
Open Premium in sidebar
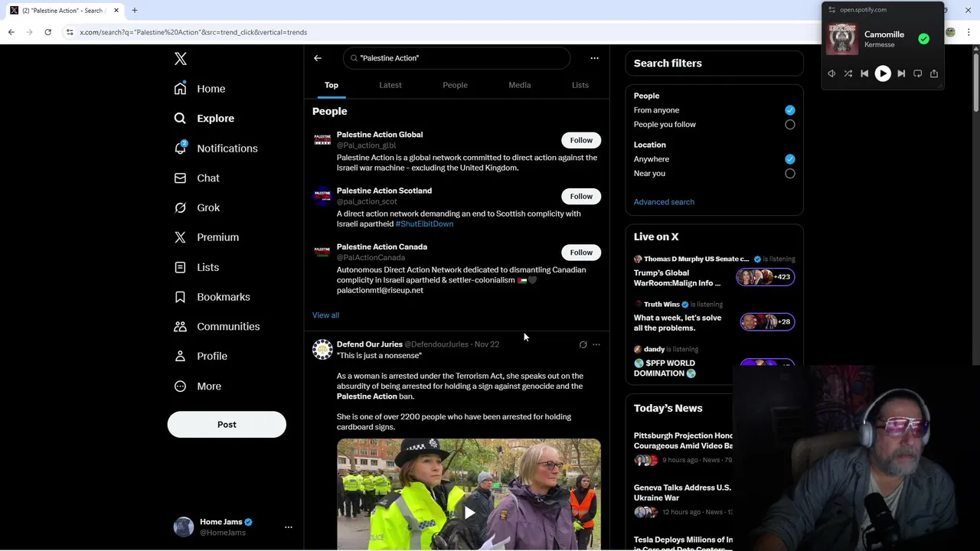(206, 237)
